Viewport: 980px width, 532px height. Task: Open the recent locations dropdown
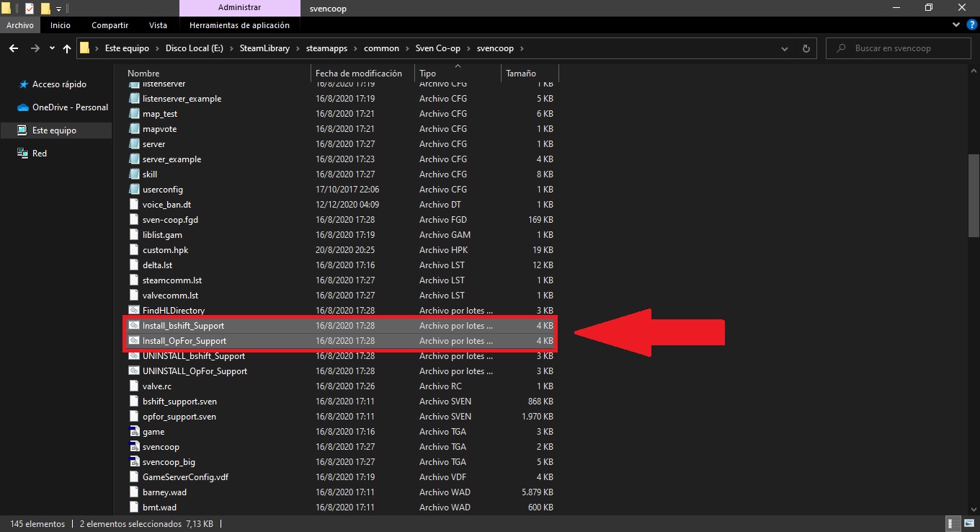pyautogui.click(x=52, y=48)
